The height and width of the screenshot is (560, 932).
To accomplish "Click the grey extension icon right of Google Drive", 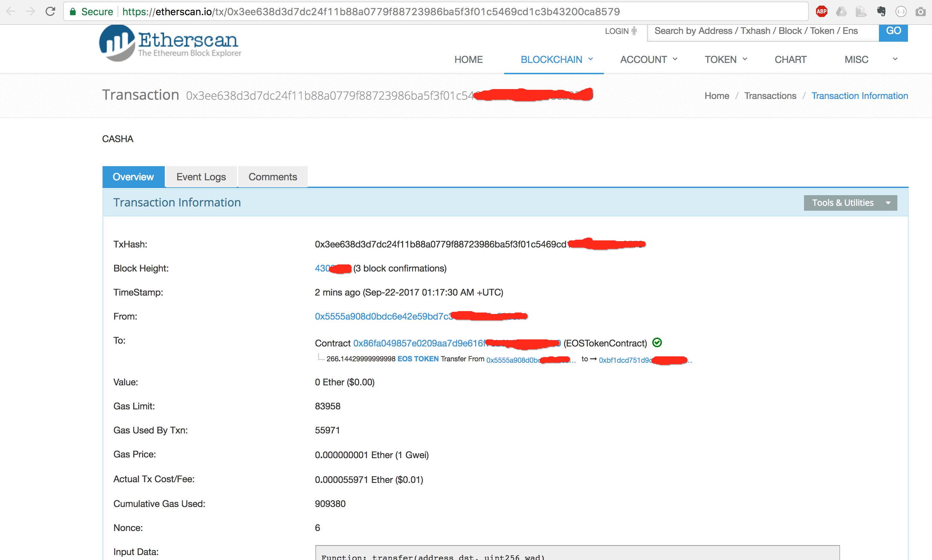I will click(x=861, y=12).
